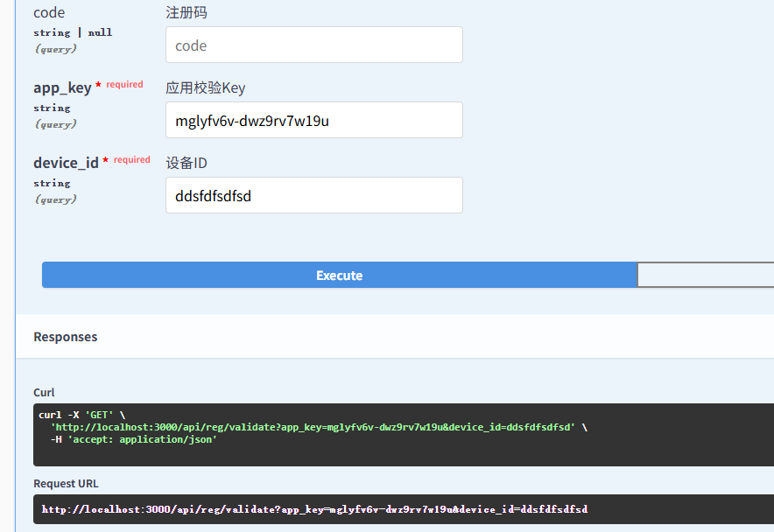Click the code registration input field

(313, 45)
